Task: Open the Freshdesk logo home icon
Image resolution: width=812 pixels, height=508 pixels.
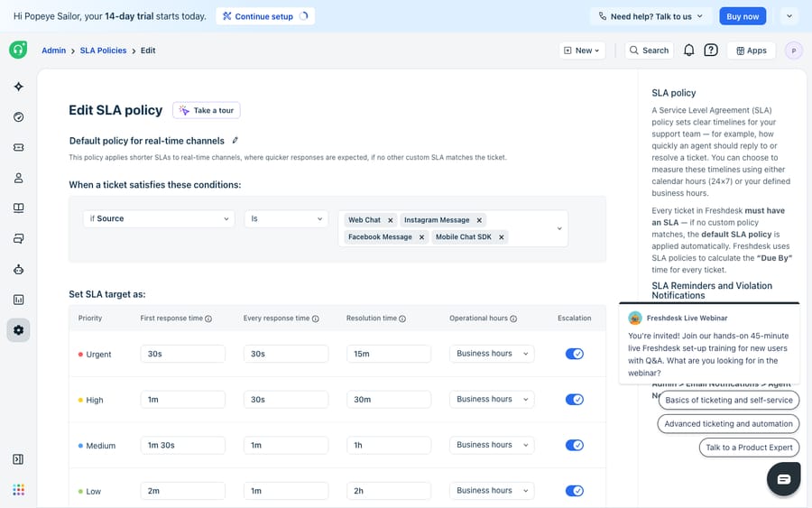Action: (18, 50)
